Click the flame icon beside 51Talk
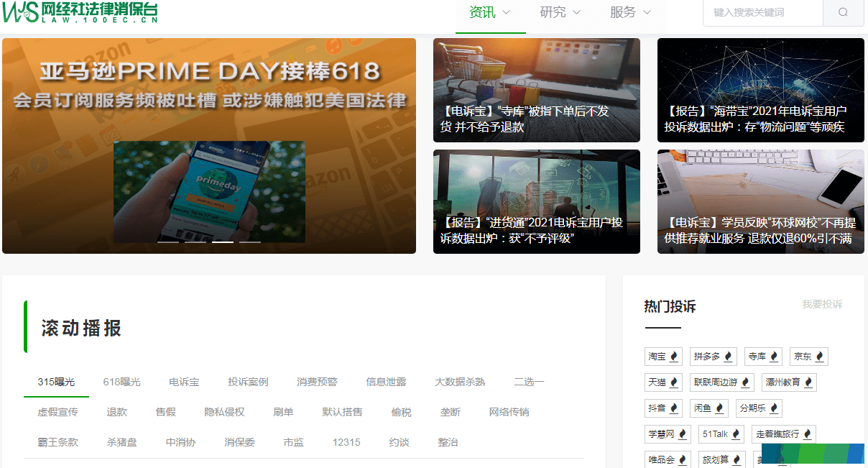Viewport: 868px width, 468px height. click(736, 434)
